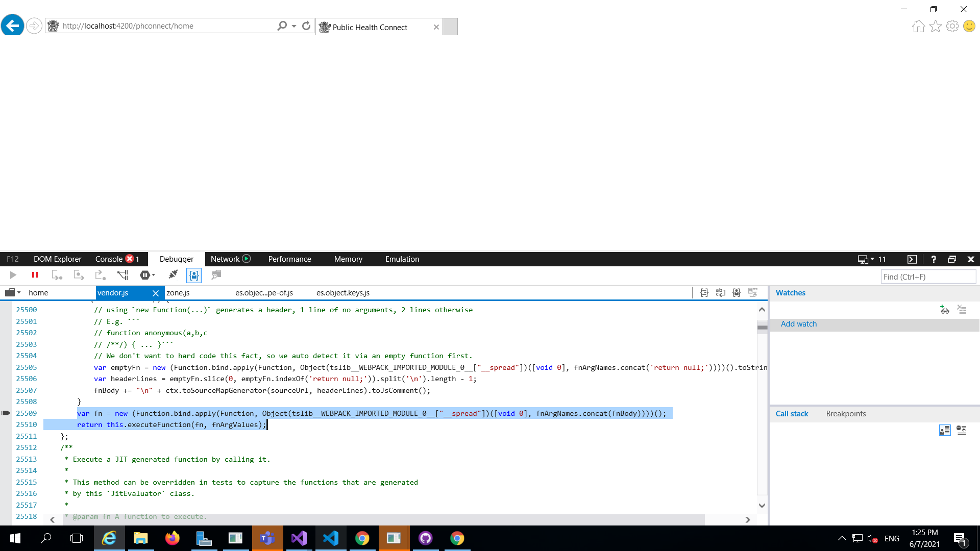Toggle the Break mode pause button

pyautogui.click(x=35, y=275)
